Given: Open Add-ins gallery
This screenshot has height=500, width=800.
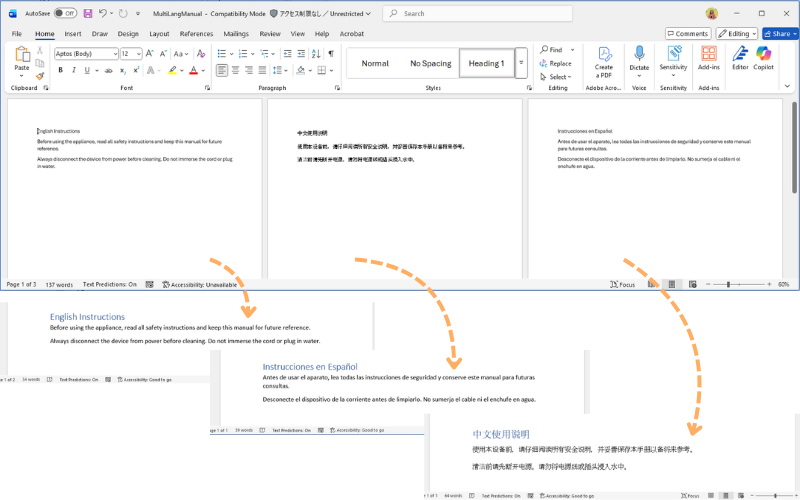Looking at the screenshot, I should 709,58.
